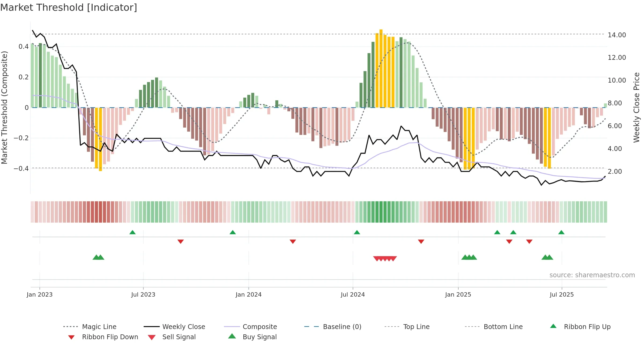Image resolution: width=644 pixels, height=362 pixels.
Task: Toggle Ribbon Flip Up legend entry
Action: click(580, 327)
